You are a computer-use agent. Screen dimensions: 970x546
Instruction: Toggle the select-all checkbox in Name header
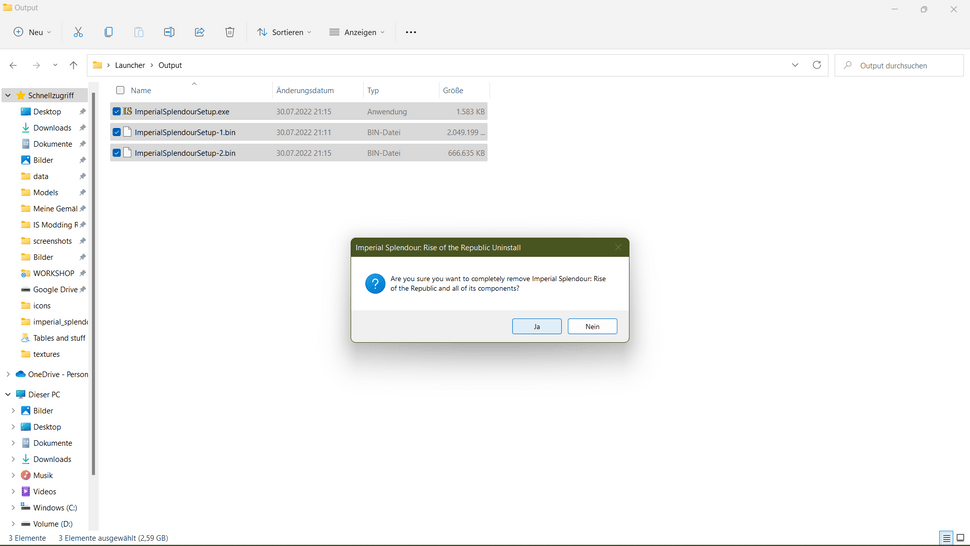coord(120,90)
